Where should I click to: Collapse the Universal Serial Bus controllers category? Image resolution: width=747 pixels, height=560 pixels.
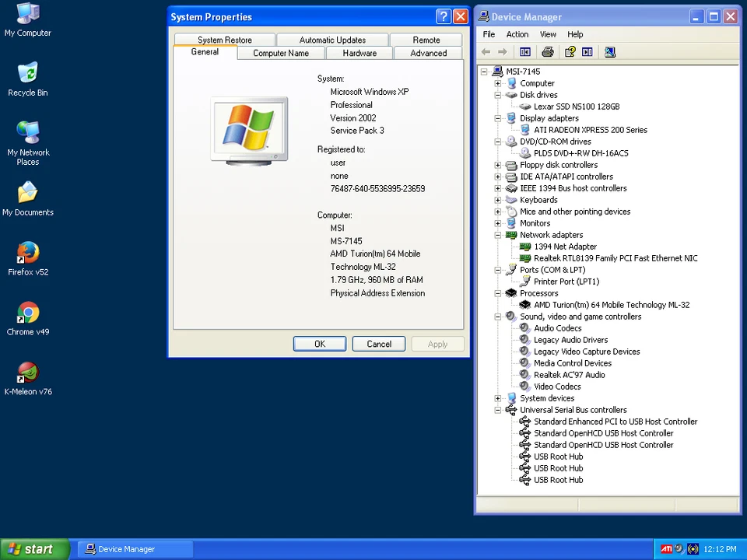pyautogui.click(x=498, y=410)
